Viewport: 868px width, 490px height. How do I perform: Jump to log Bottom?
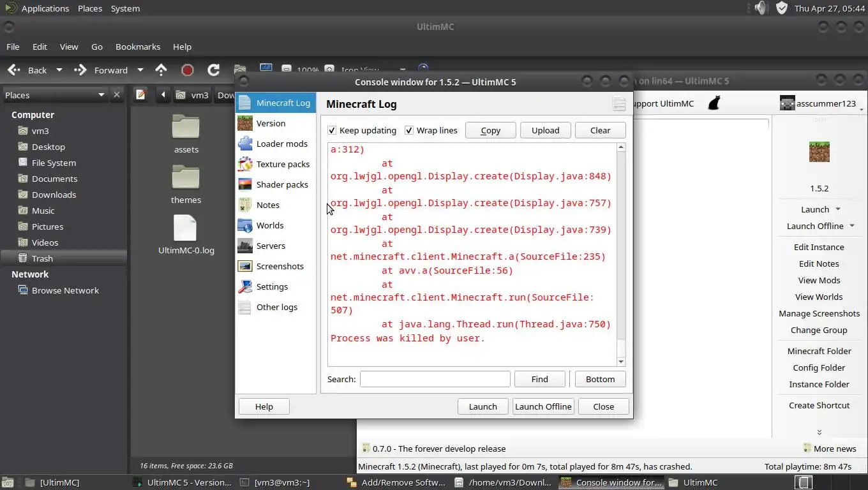601,379
